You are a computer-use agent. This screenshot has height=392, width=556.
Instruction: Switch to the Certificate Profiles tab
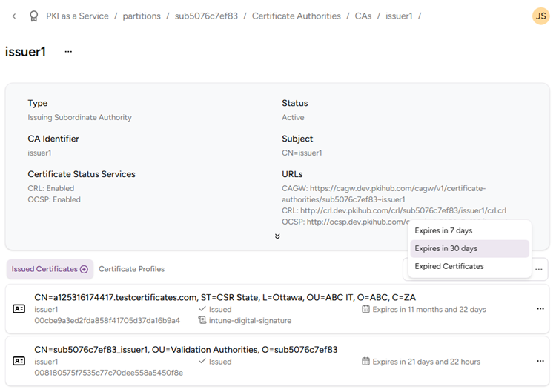(x=131, y=269)
